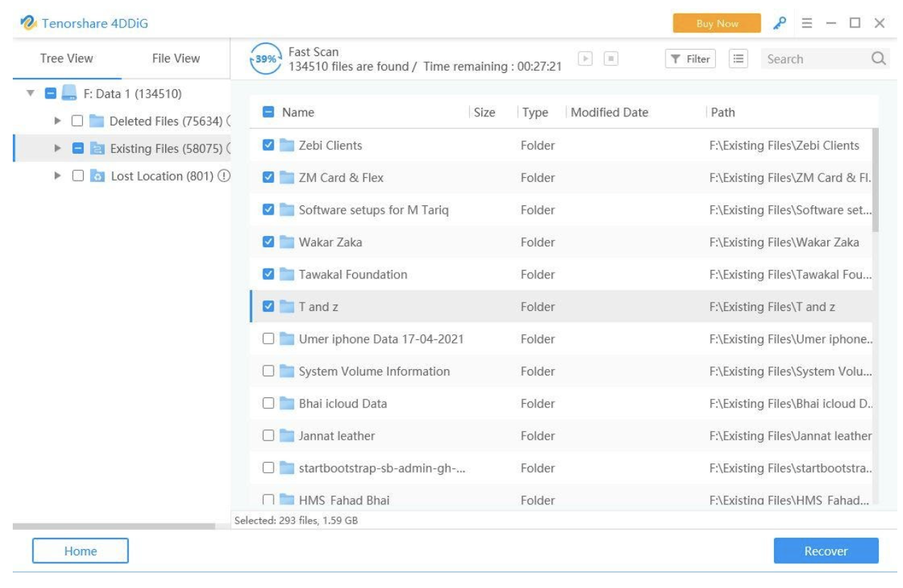Toggle list view layout icon

tap(739, 59)
